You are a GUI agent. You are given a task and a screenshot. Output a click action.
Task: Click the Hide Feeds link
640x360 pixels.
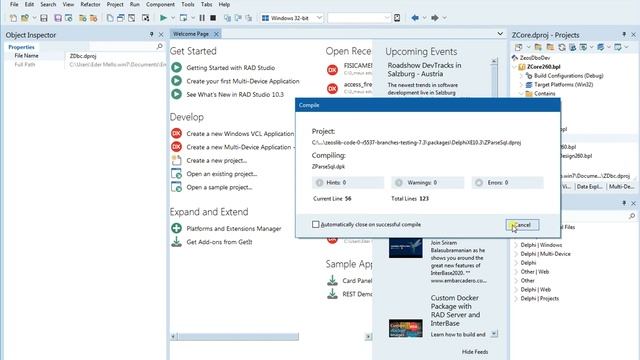click(x=475, y=352)
